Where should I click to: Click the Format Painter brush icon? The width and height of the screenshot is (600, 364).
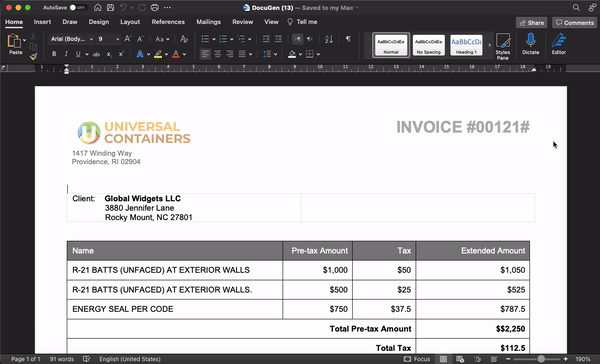click(33, 56)
